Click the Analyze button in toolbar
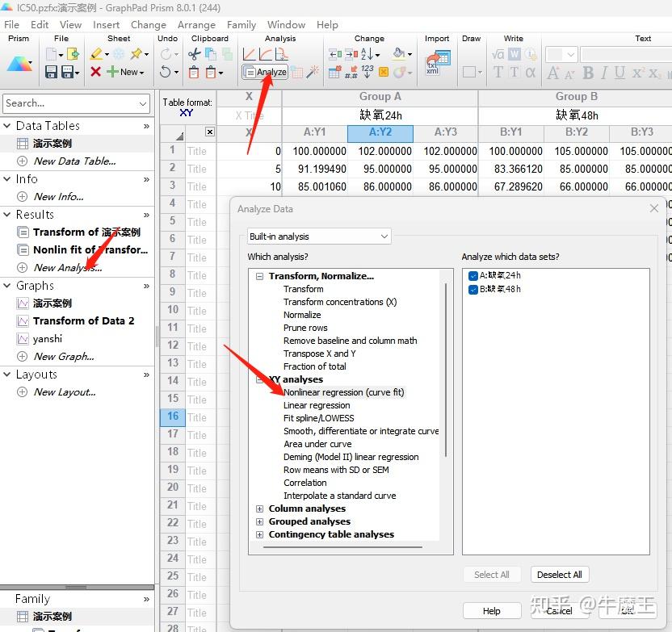 (x=265, y=72)
